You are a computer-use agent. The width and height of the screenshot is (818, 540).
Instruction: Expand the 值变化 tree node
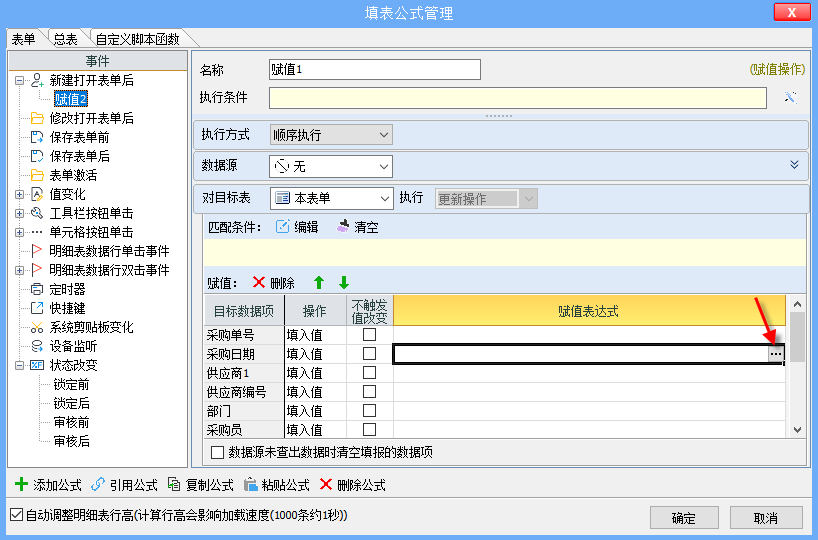[19, 194]
